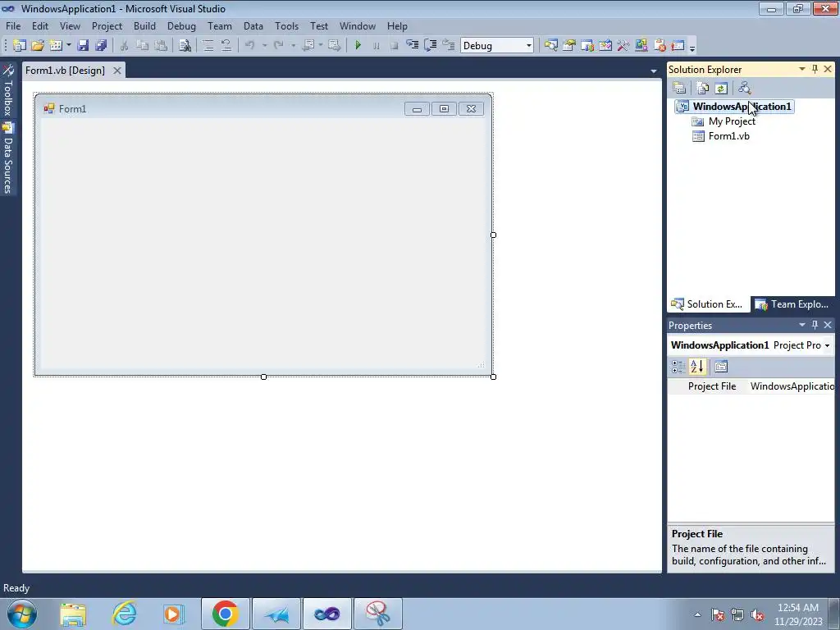Open the Debug menu
The image size is (840, 630).
click(181, 25)
